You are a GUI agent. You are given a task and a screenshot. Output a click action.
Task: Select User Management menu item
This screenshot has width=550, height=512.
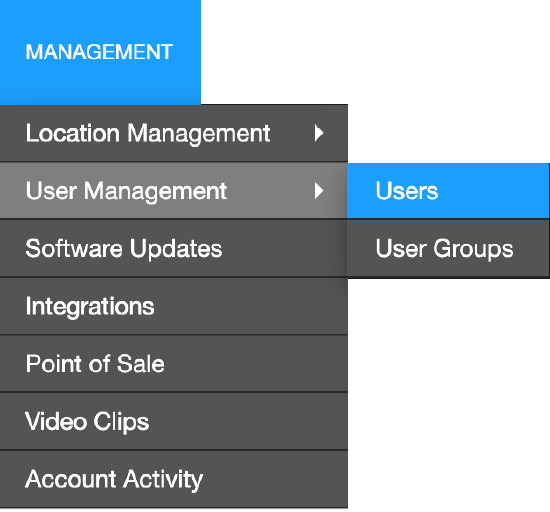point(174,191)
